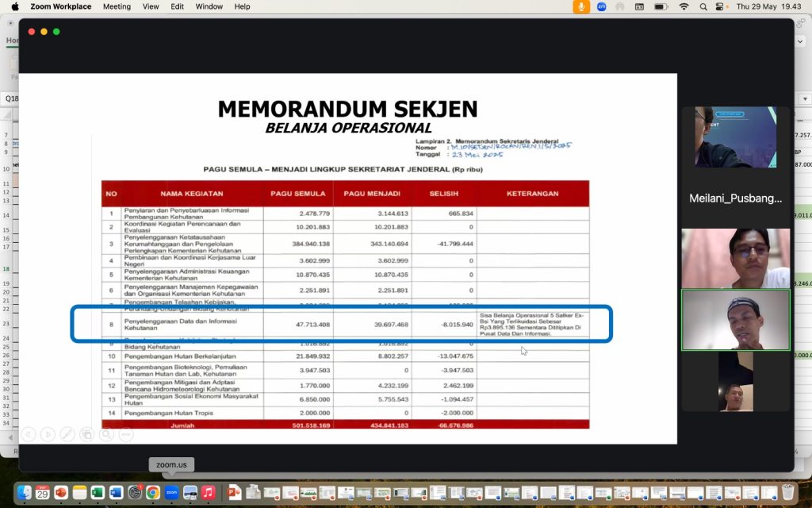Open the Control Center in the menu bar
Image resolution: width=812 pixels, height=508 pixels.
pyautogui.click(x=721, y=6)
